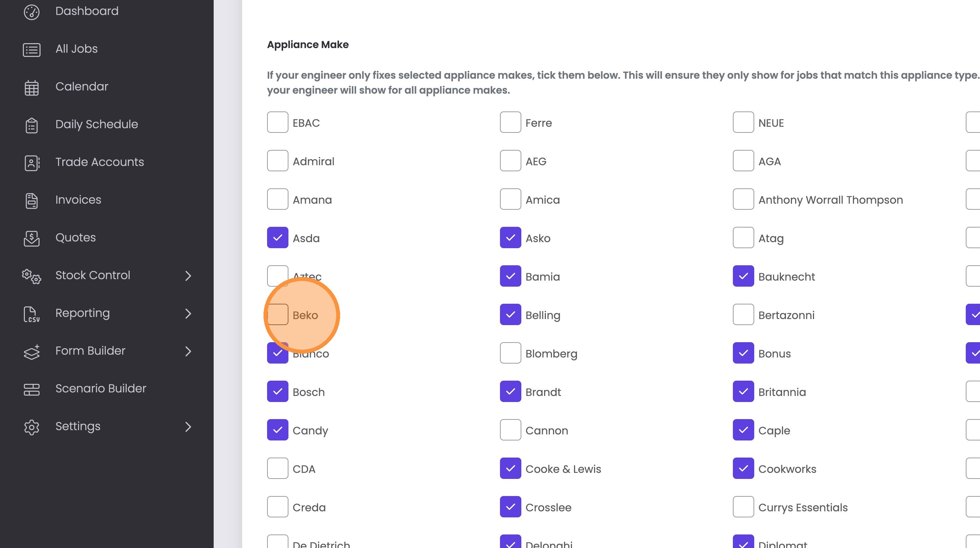
Task: Enable the Anthony Worrall Thompson checkbox
Action: click(x=744, y=199)
